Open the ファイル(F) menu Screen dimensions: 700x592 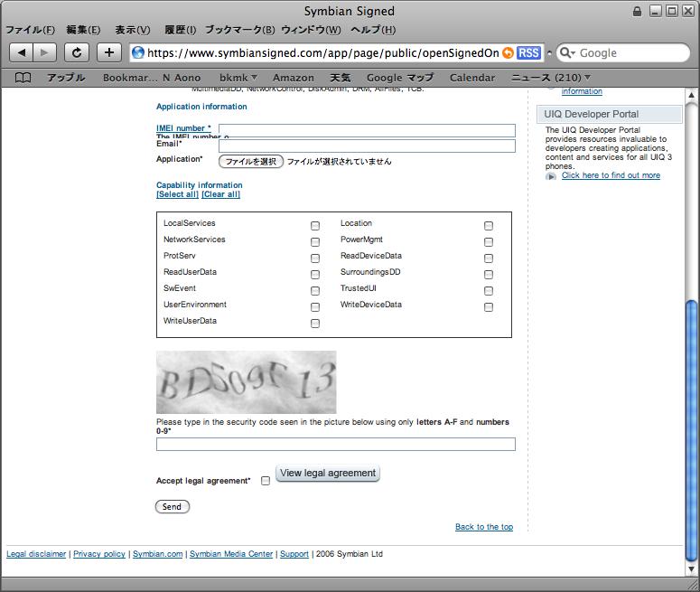point(30,30)
